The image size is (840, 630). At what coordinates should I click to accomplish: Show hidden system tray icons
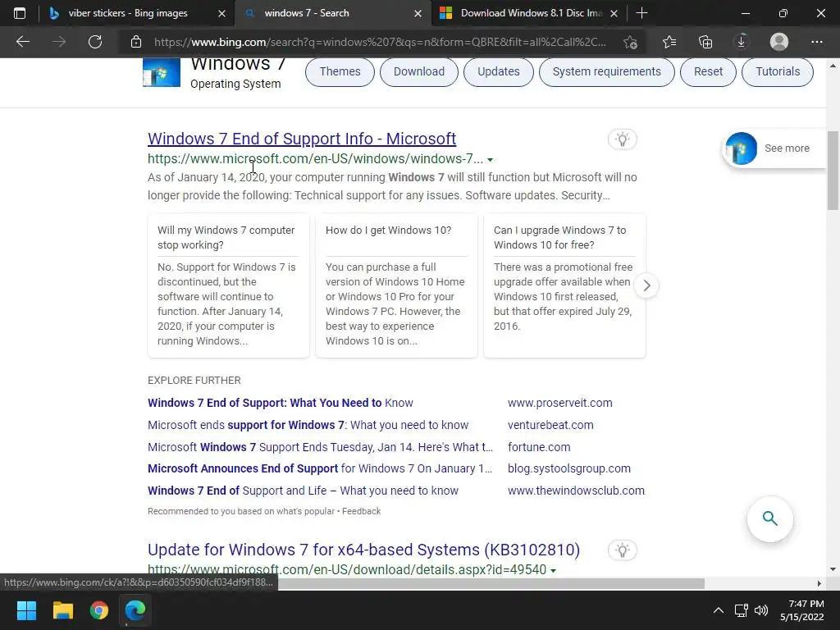[x=719, y=610]
